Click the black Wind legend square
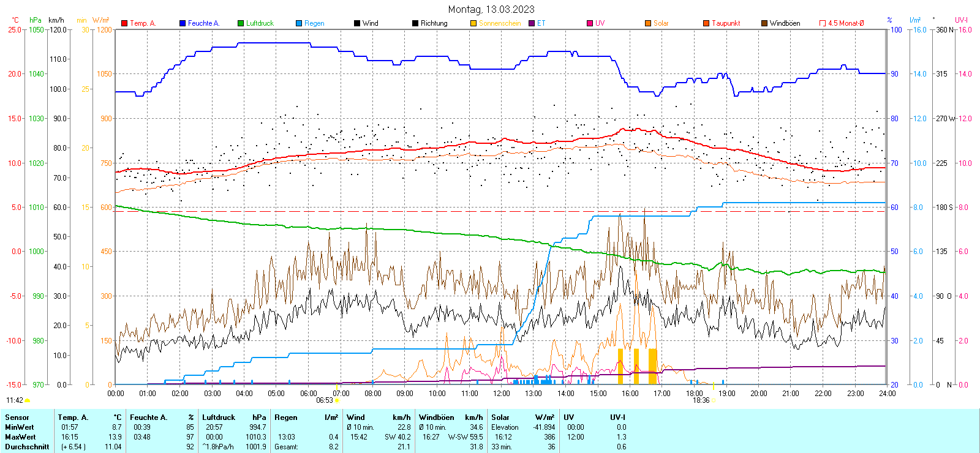The height and width of the screenshot is (453, 980). (357, 23)
